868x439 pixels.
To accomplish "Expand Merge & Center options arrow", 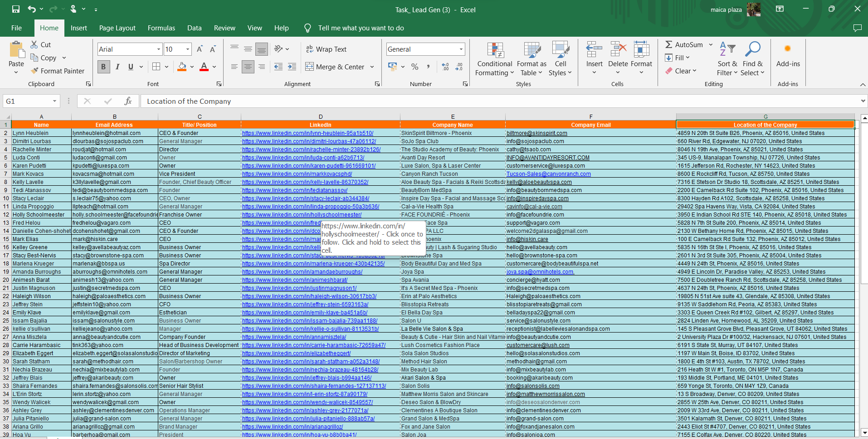I will (372, 67).
